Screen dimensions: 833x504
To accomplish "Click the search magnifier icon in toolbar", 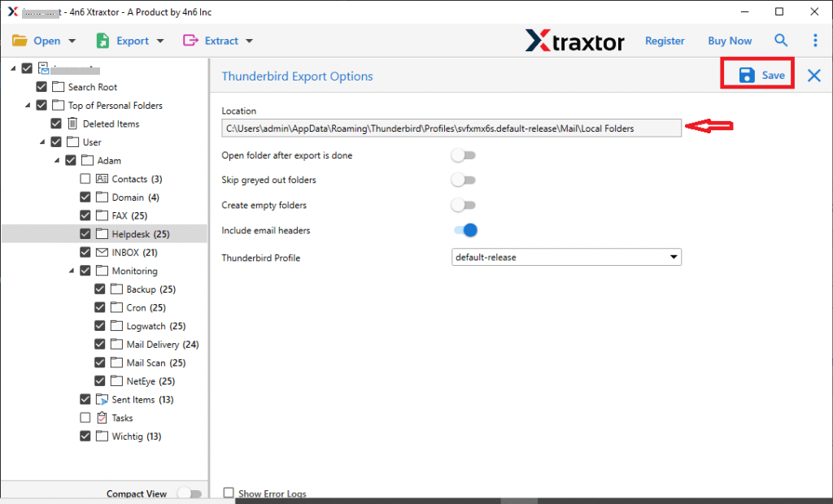I will [x=781, y=41].
